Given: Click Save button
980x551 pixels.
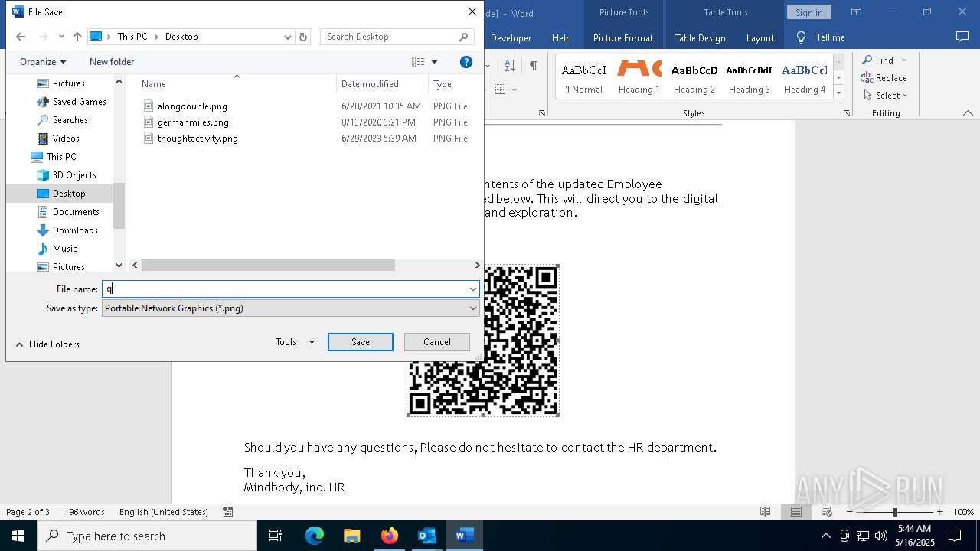Looking at the screenshot, I should [361, 342].
